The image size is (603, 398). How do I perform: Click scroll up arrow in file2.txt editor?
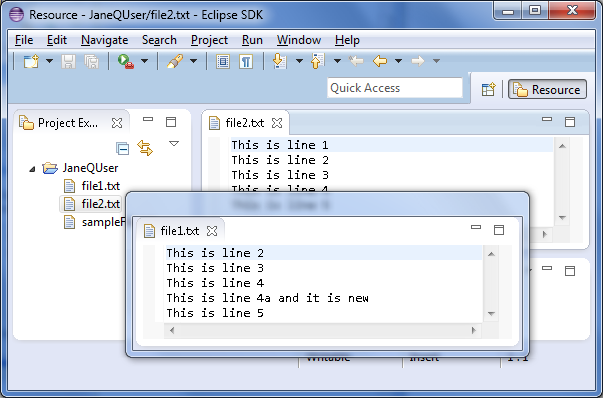562,146
